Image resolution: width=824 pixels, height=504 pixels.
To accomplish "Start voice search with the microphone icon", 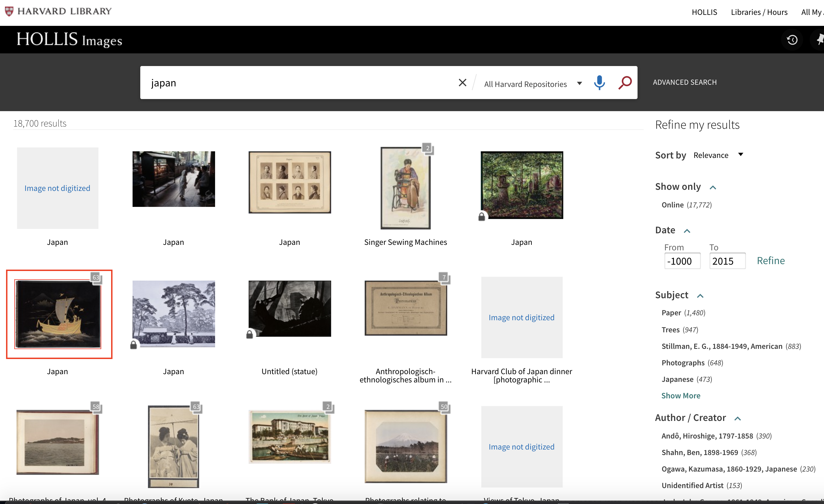I will point(599,83).
